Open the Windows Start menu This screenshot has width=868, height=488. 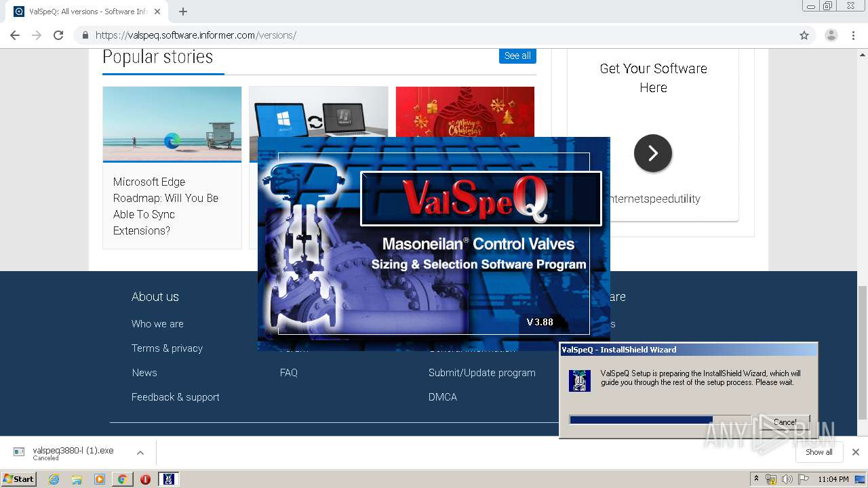(x=19, y=479)
